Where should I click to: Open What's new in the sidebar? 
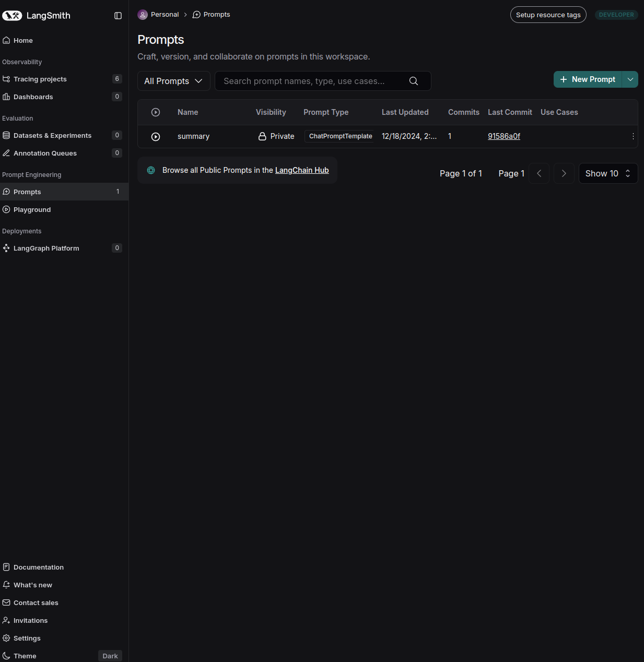[64, 585]
